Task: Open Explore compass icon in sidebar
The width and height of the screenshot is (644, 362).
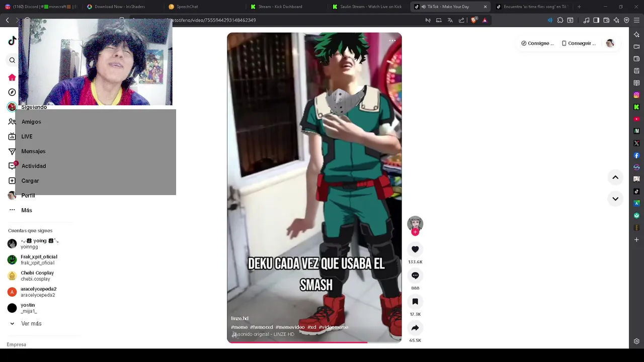Action: [12, 92]
